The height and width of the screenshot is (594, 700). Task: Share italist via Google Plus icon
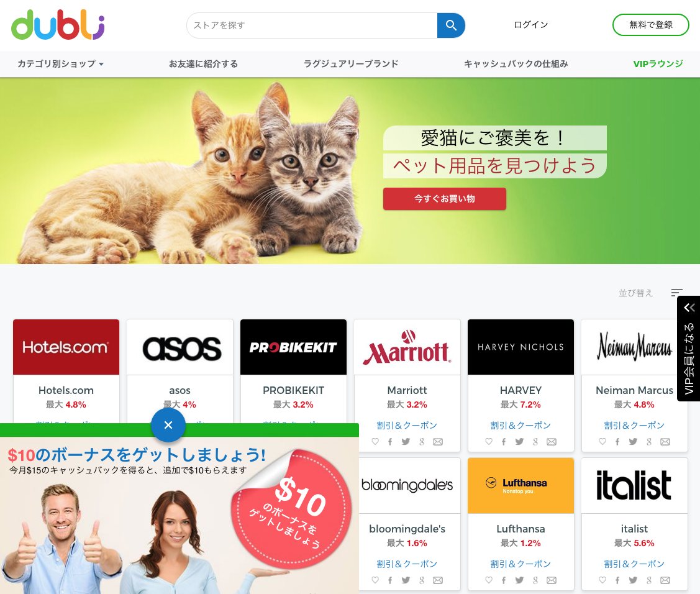pos(649,580)
